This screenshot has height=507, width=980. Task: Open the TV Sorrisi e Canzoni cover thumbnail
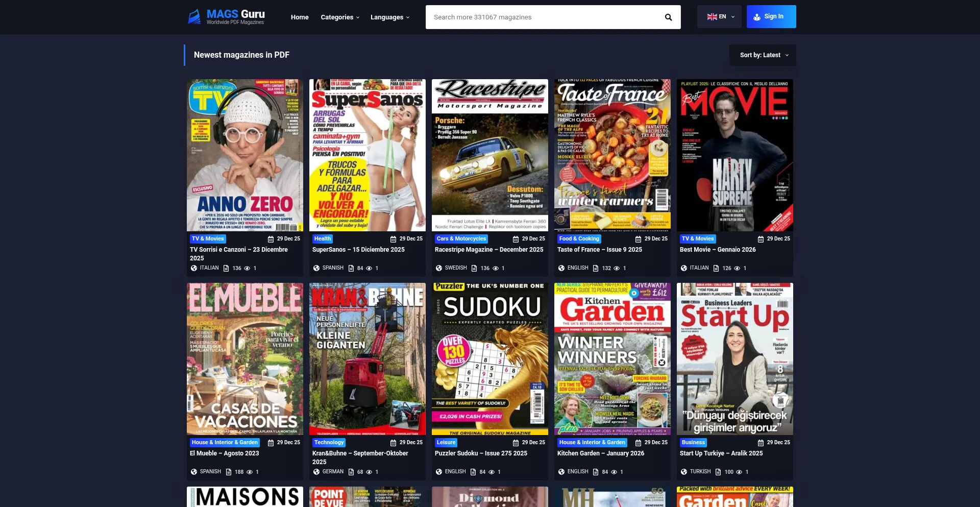click(245, 155)
